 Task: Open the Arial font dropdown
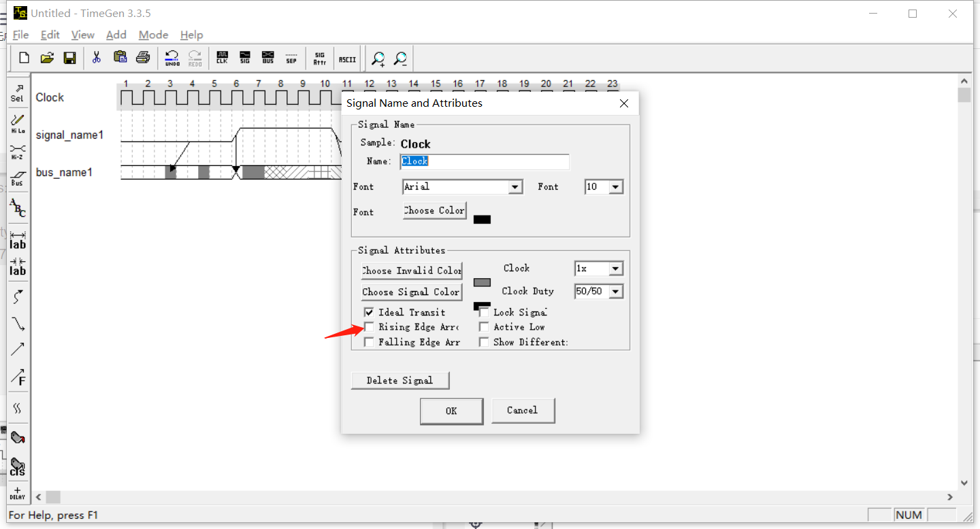coord(515,186)
